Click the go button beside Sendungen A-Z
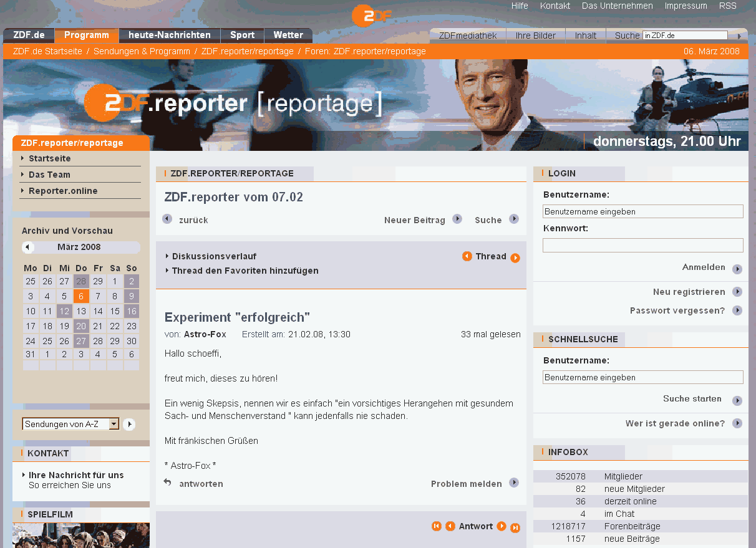This screenshot has width=756, height=548. 129,425
